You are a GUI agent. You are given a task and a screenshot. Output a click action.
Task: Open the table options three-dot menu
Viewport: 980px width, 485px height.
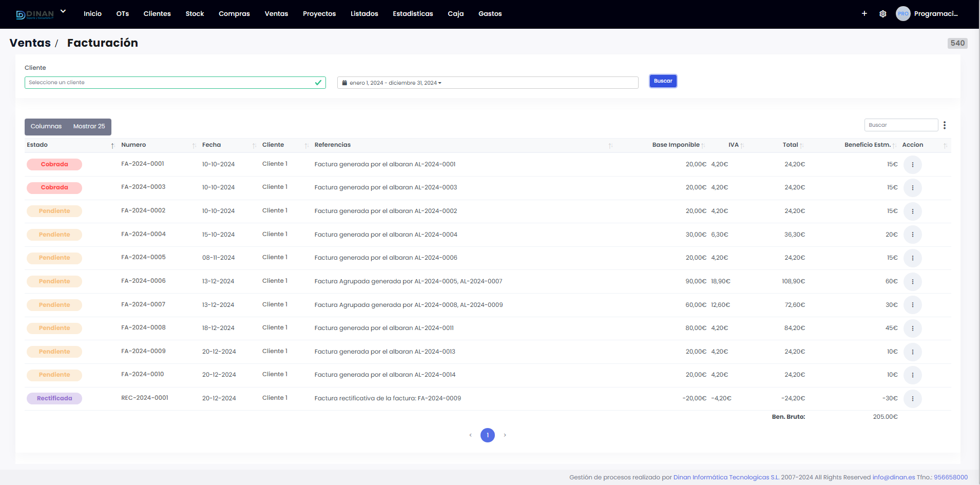pos(945,124)
